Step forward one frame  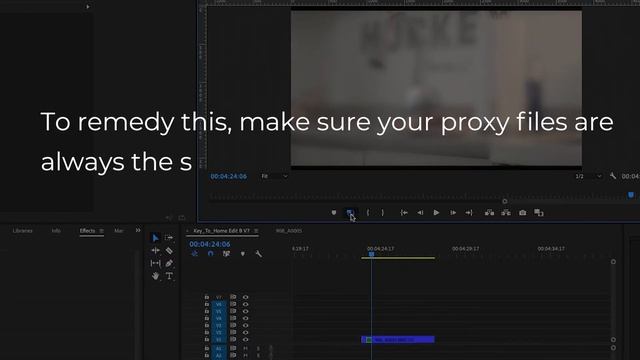click(453, 213)
